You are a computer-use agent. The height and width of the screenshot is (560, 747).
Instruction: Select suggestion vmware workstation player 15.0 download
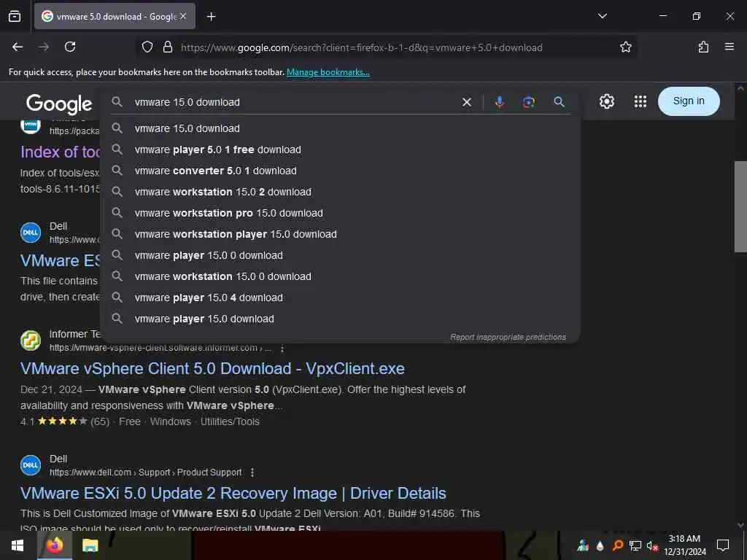pos(340,234)
